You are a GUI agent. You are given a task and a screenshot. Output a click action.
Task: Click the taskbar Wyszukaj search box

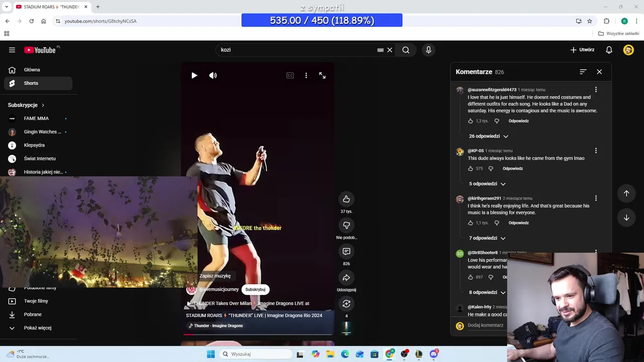click(256, 354)
